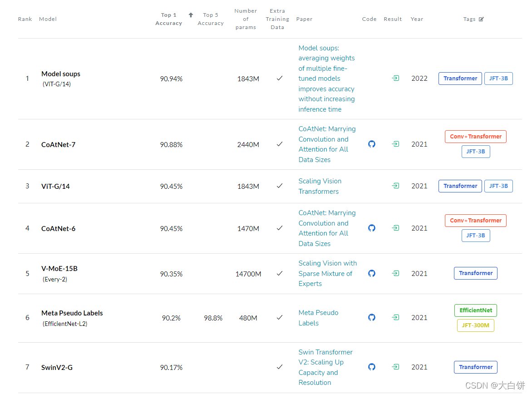Open result icon for ViT-G/14 row

[x=396, y=186]
